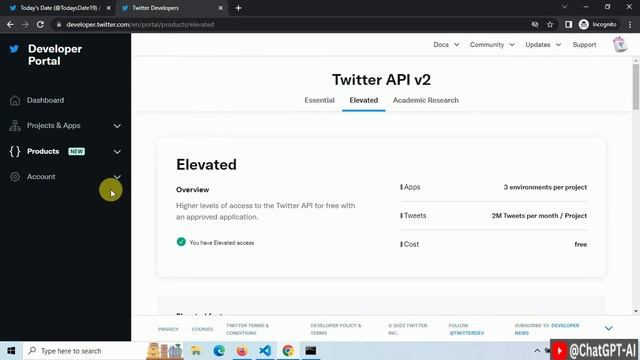Open Windows Start menu
The image size is (640, 360).
point(11,351)
